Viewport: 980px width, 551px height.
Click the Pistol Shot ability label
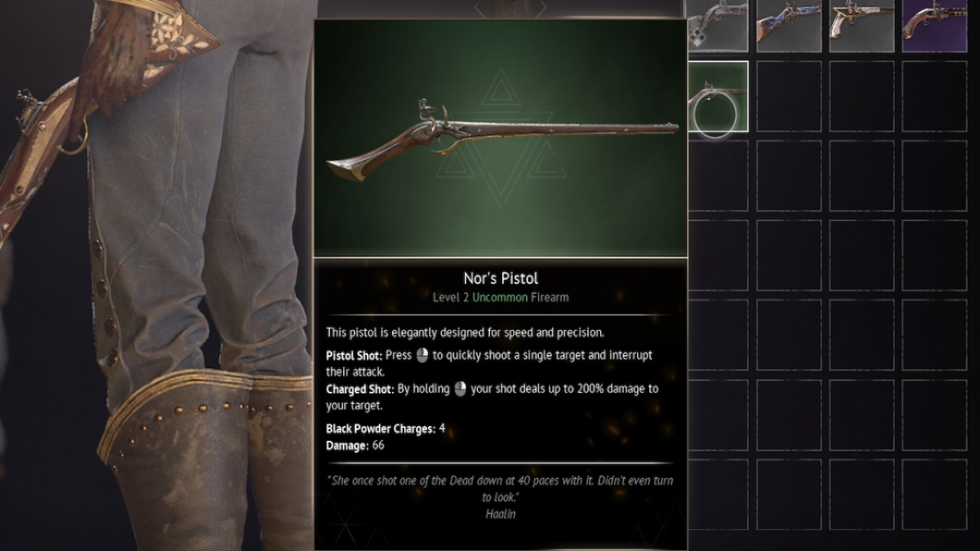tap(354, 356)
